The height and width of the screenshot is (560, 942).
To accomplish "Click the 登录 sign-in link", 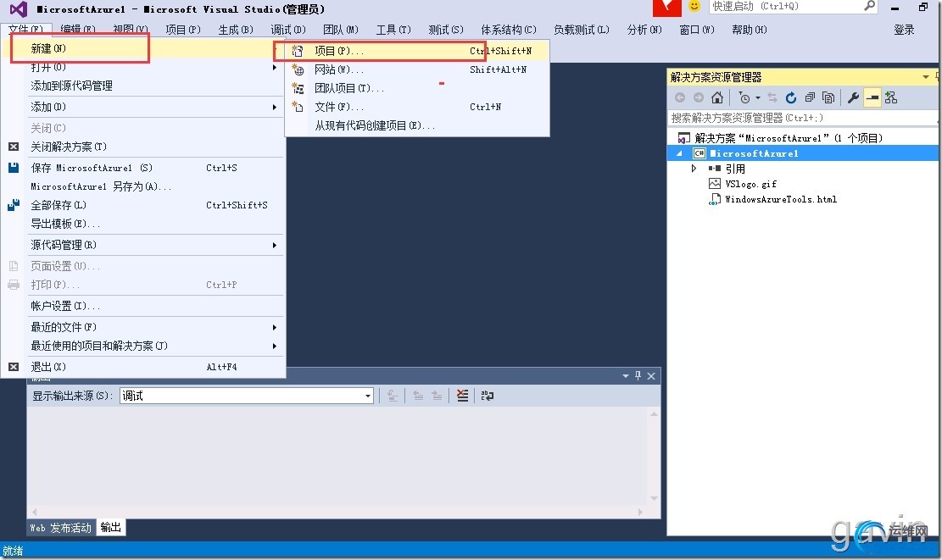I will point(904,30).
